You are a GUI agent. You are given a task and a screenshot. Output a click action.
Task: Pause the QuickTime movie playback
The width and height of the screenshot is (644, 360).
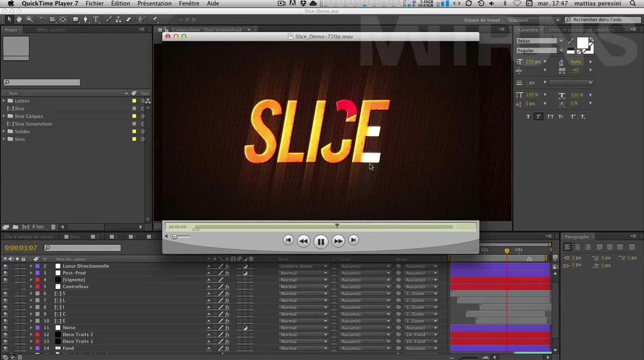pyautogui.click(x=321, y=242)
